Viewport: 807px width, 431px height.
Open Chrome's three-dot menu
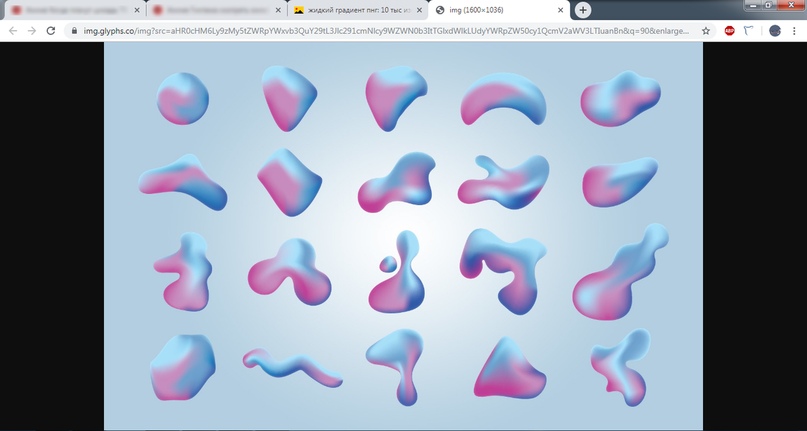click(794, 31)
